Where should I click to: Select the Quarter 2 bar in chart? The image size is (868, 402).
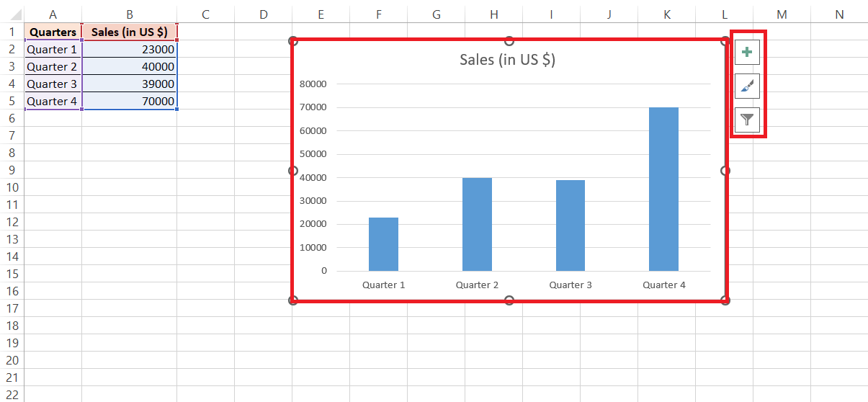point(477,224)
